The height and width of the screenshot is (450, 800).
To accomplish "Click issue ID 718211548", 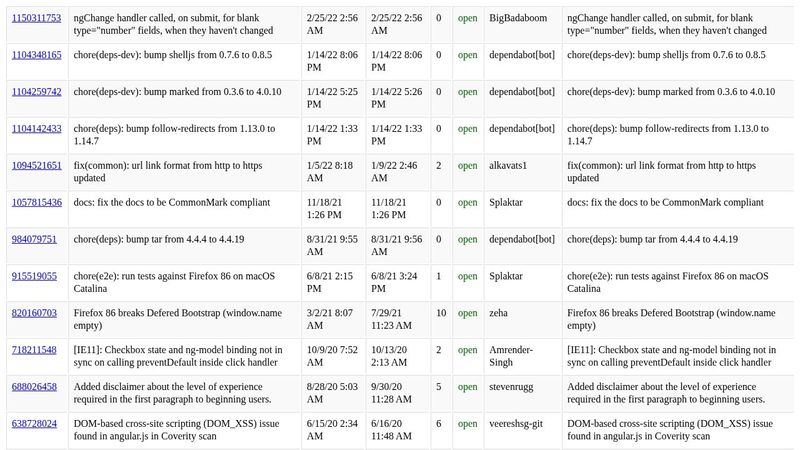I will pos(33,350).
